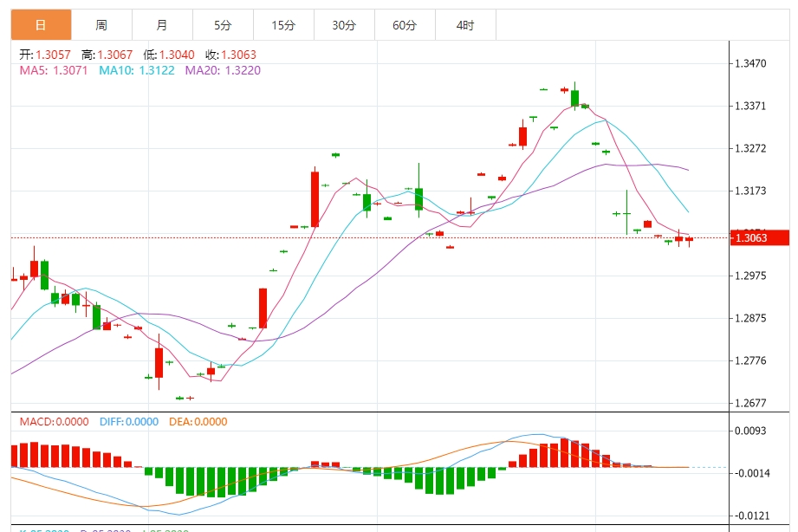This screenshot has height=532, width=798.
Task: Click the 1.2975 price axis label
Action: point(750,276)
